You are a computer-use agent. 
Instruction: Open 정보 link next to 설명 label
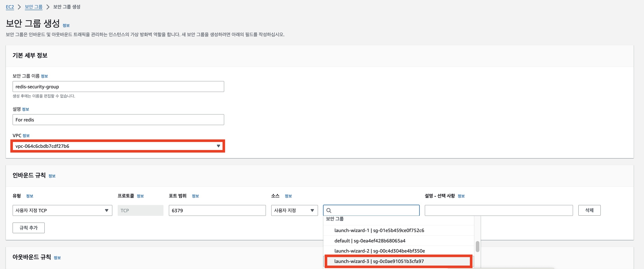[25, 109]
